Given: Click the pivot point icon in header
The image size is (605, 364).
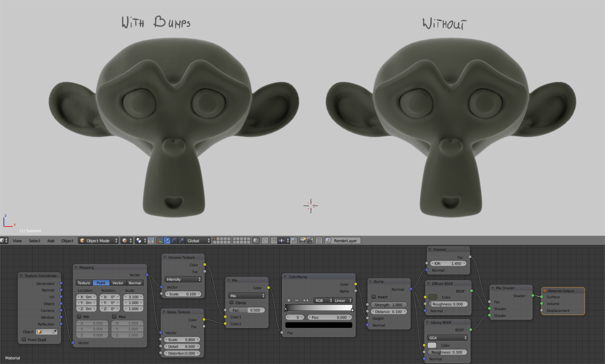Looking at the screenshot, I should point(138,241).
